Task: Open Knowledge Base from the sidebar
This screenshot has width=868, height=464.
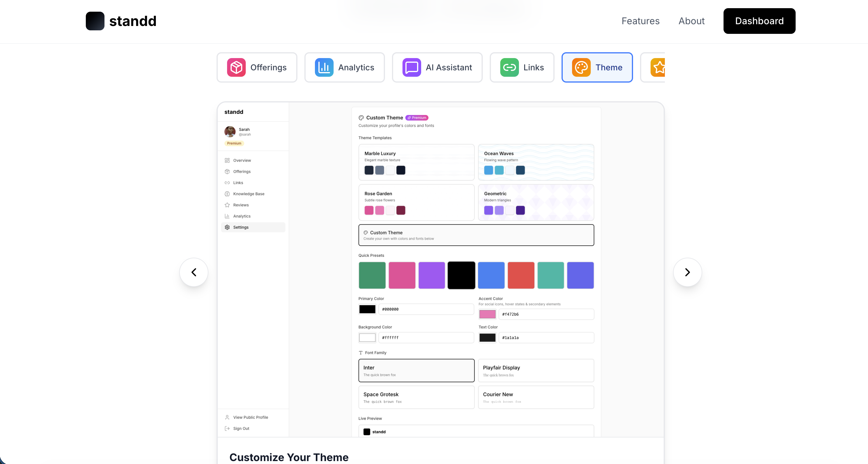Action: tap(248, 194)
